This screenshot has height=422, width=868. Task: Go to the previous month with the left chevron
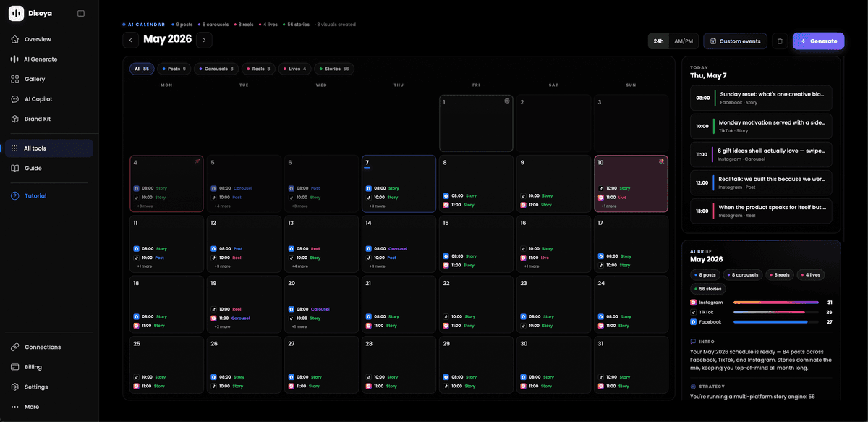[x=130, y=41]
